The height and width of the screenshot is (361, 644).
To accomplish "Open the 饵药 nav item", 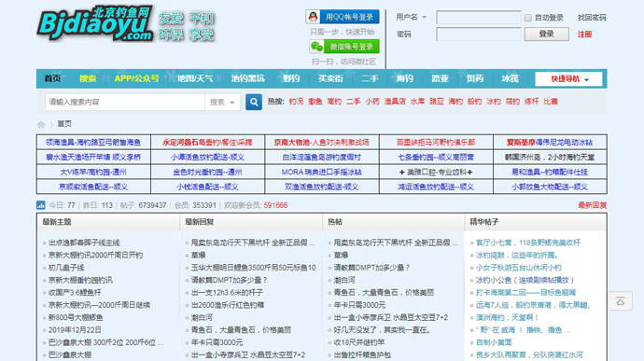I will coord(475,78).
